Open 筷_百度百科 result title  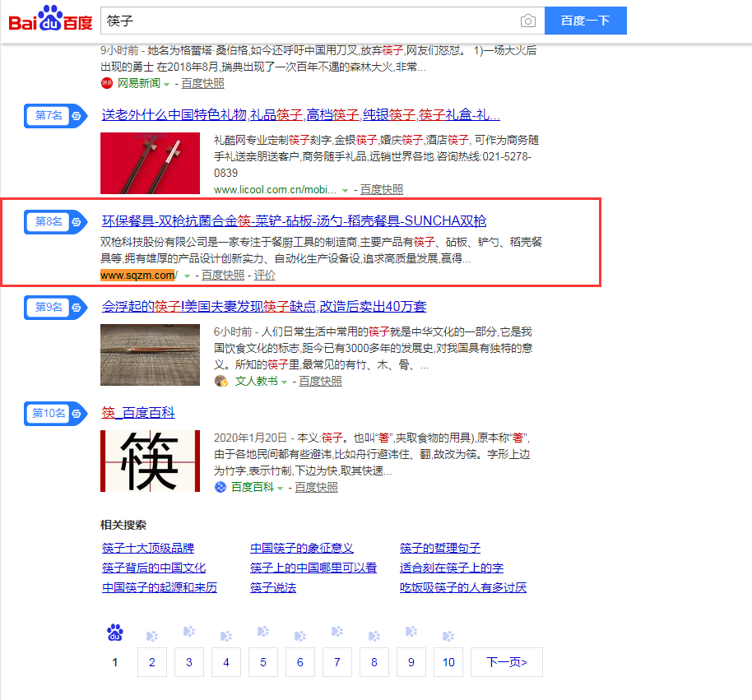pyautogui.click(x=138, y=412)
